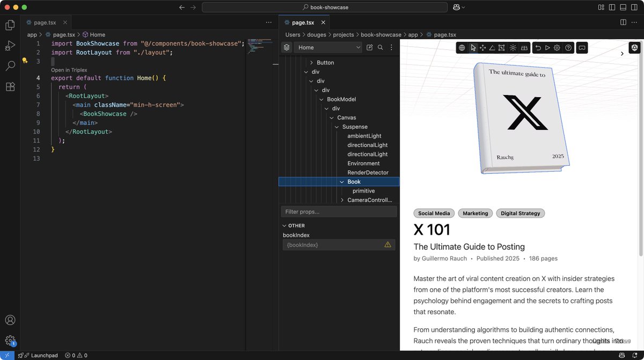This screenshot has height=360, width=644.
Task: Select RenderDetector in scene tree
Action: click(368, 172)
